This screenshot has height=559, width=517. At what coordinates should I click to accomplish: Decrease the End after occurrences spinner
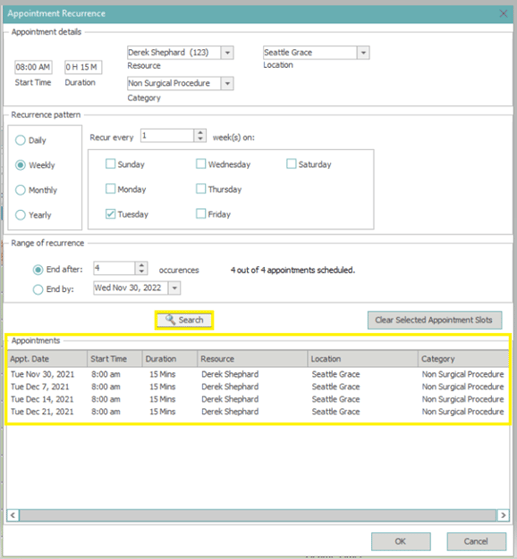click(141, 272)
